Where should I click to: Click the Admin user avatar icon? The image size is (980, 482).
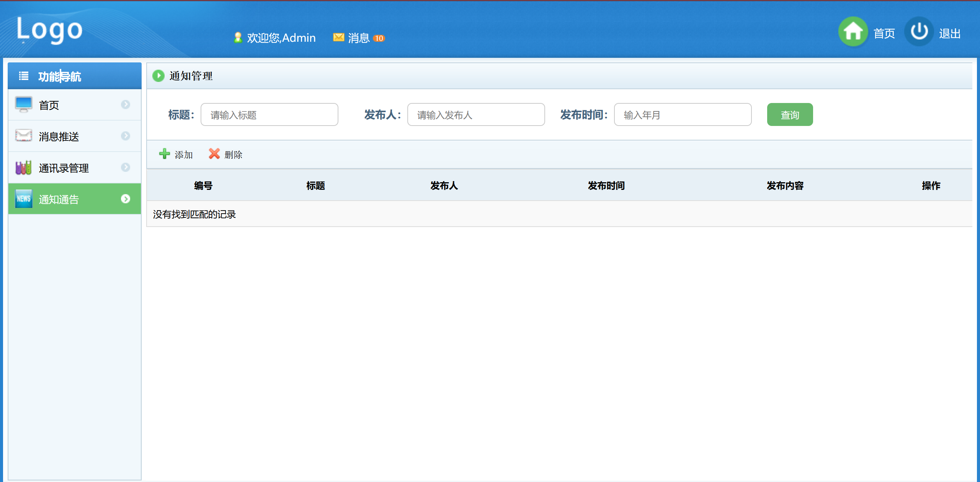click(x=238, y=38)
